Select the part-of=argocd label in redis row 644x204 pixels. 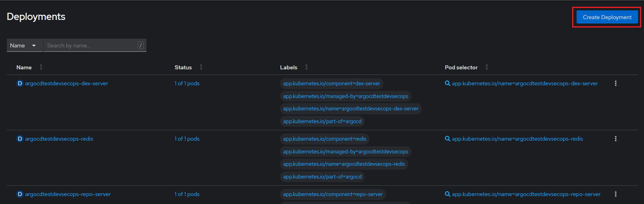pos(322,177)
